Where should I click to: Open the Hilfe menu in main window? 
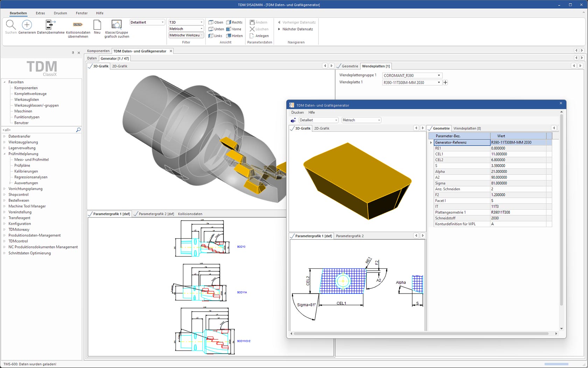(x=100, y=13)
